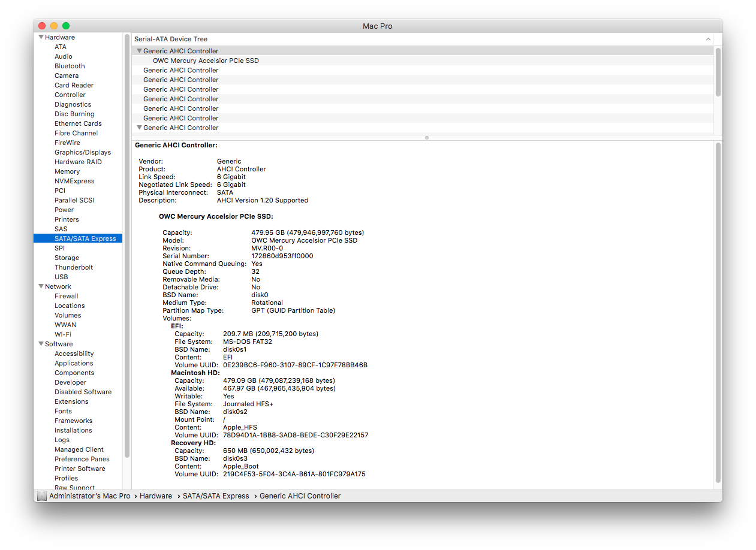Click the sidebar vertical scrollbar
The image size is (756, 550).
pos(126,246)
